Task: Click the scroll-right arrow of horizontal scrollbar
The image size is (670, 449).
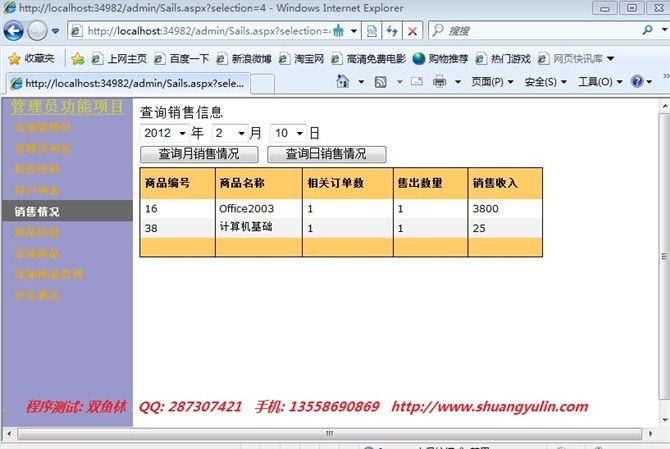Action: pyautogui.click(x=650, y=434)
